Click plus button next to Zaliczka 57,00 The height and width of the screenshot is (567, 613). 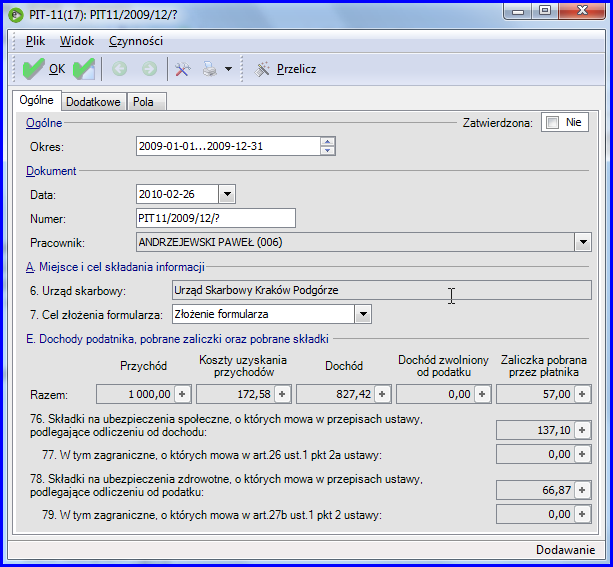pos(582,394)
